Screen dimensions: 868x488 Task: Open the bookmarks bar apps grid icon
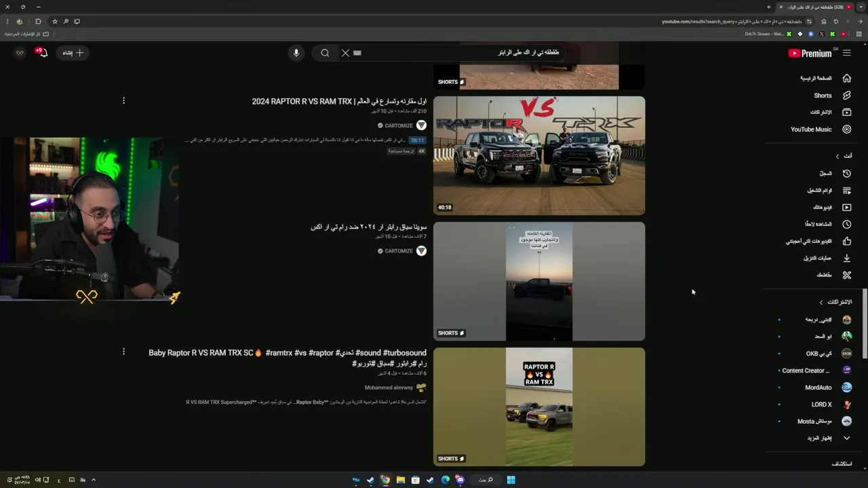pyautogui.click(x=860, y=34)
